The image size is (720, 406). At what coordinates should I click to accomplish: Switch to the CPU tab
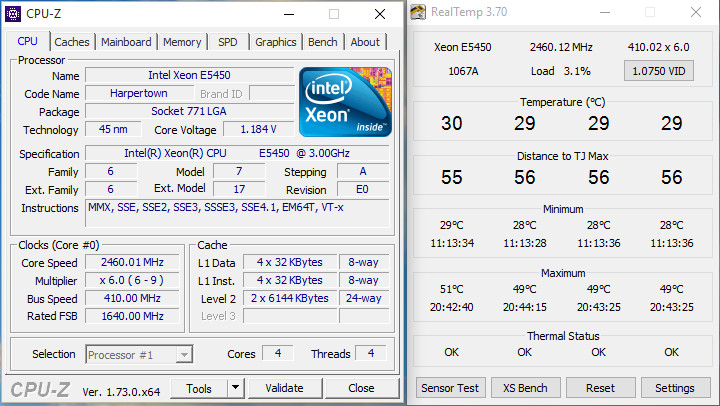pyautogui.click(x=27, y=41)
